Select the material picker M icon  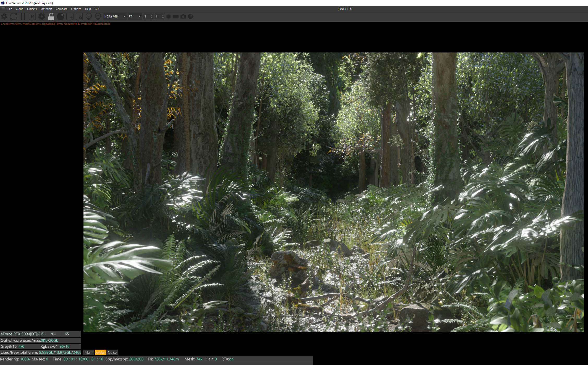[x=98, y=16]
